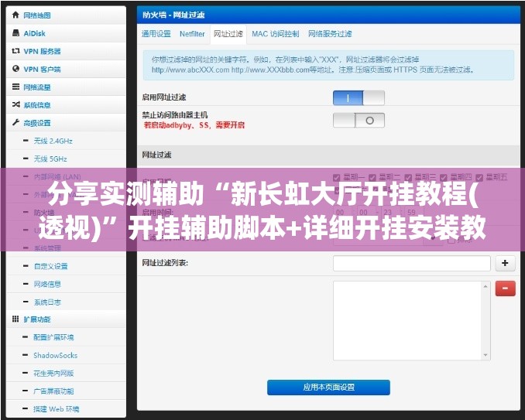
Task: Open 搭建 Web 环境 page
Action: [57, 409]
